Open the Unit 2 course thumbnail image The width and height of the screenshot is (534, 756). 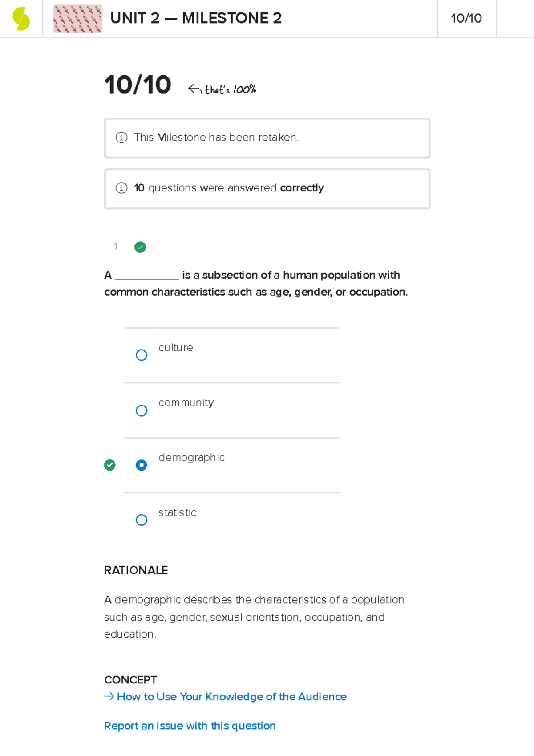78,19
